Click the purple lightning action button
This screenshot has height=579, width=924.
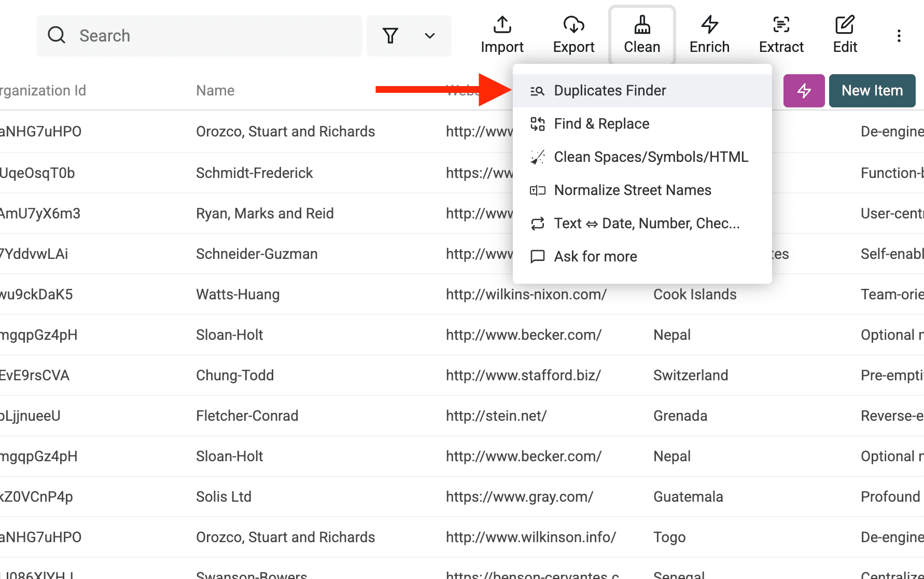click(x=804, y=90)
